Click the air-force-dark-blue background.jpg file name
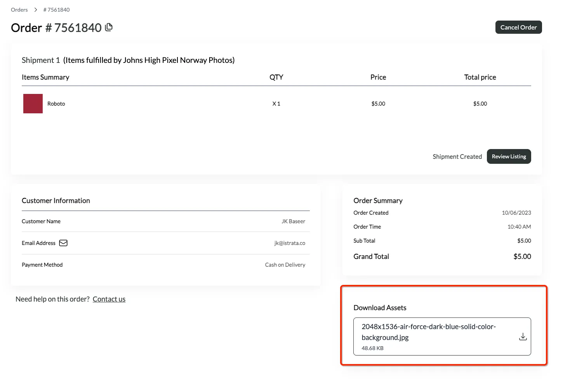The image size is (563, 392). coord(429,332)
